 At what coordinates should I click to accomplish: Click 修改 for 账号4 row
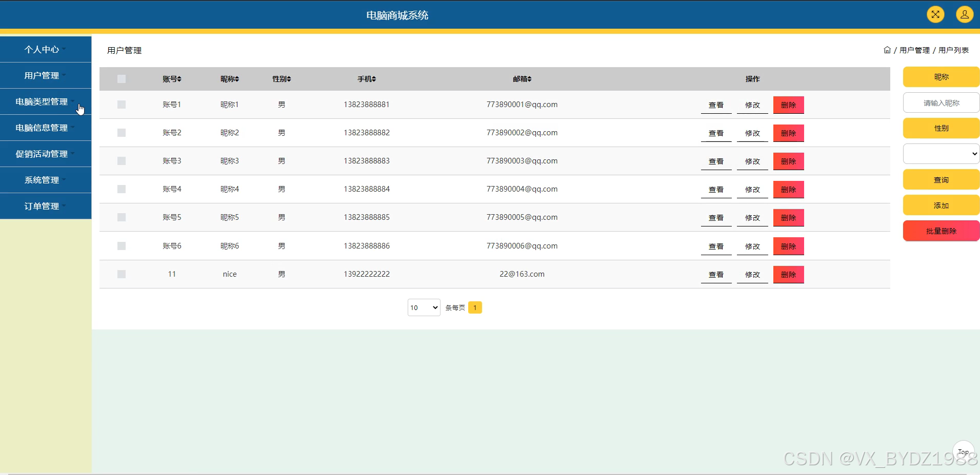pos(752,190)
